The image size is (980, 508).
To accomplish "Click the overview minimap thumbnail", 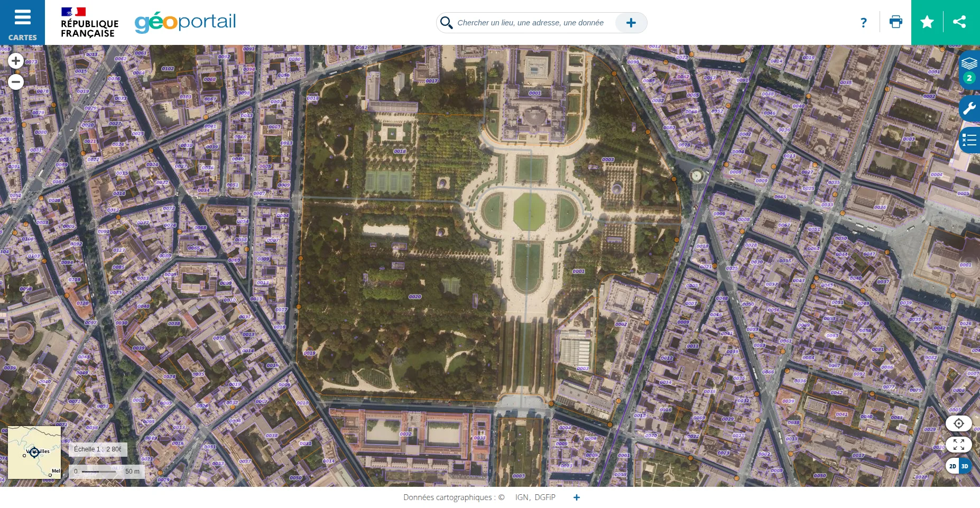I will 34,452.
